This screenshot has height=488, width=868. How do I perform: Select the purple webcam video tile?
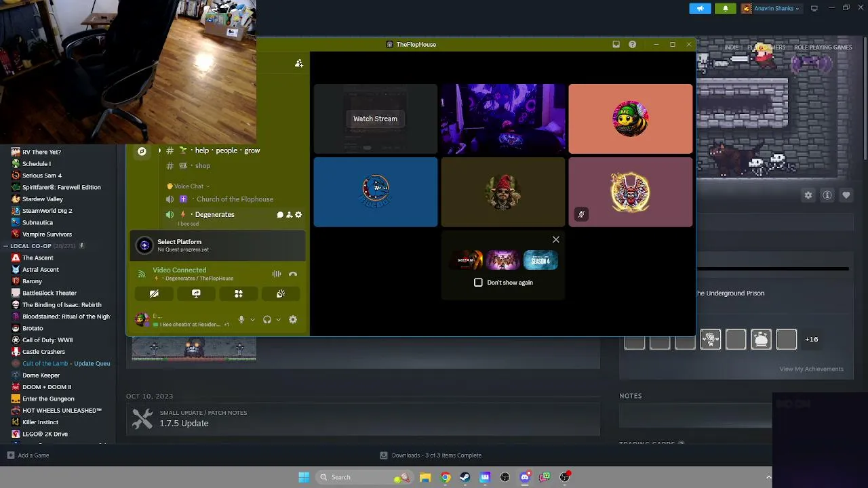coord(503,119)
